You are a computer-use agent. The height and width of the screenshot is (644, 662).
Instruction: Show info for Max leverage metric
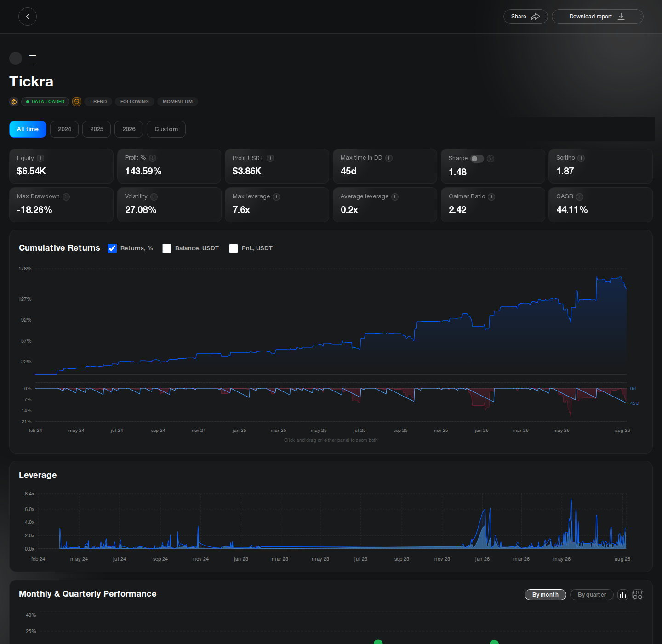coord(276,197)
